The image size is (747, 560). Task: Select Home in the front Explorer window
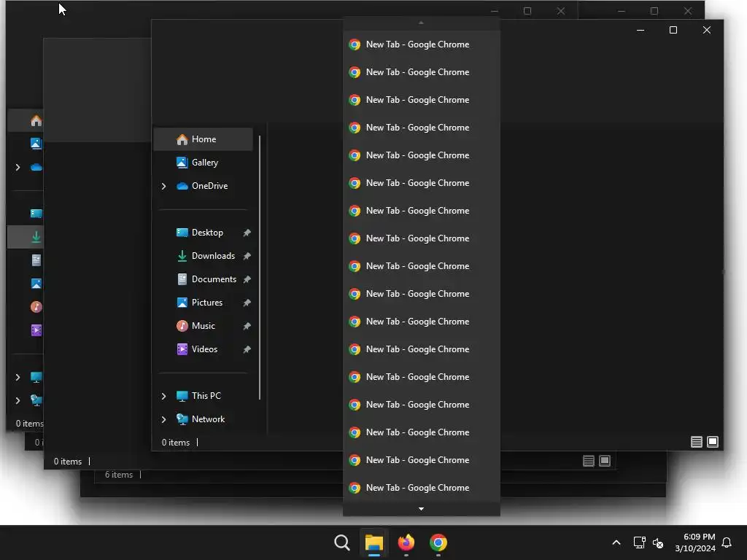point(204,139)
